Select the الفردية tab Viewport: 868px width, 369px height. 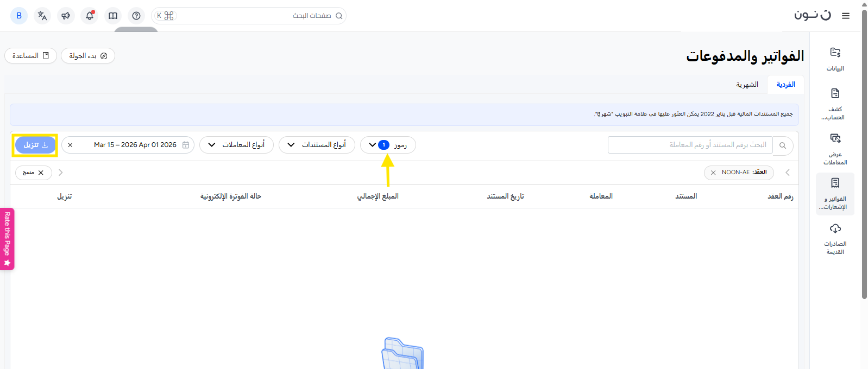pyautogui.click(x=785, y=85)
